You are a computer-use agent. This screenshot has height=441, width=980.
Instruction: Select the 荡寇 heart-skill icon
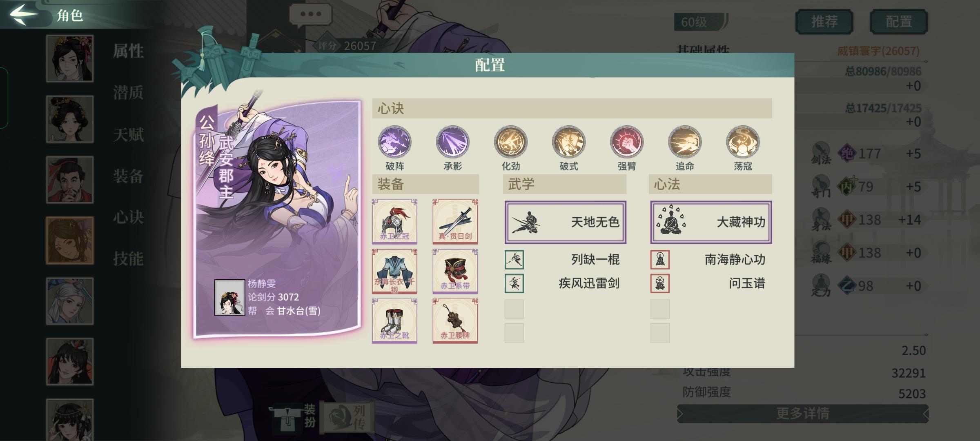point(742,142)
